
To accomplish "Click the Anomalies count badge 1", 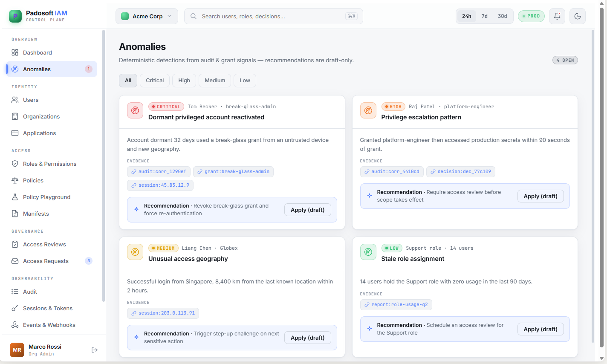I will pos(89,69).
